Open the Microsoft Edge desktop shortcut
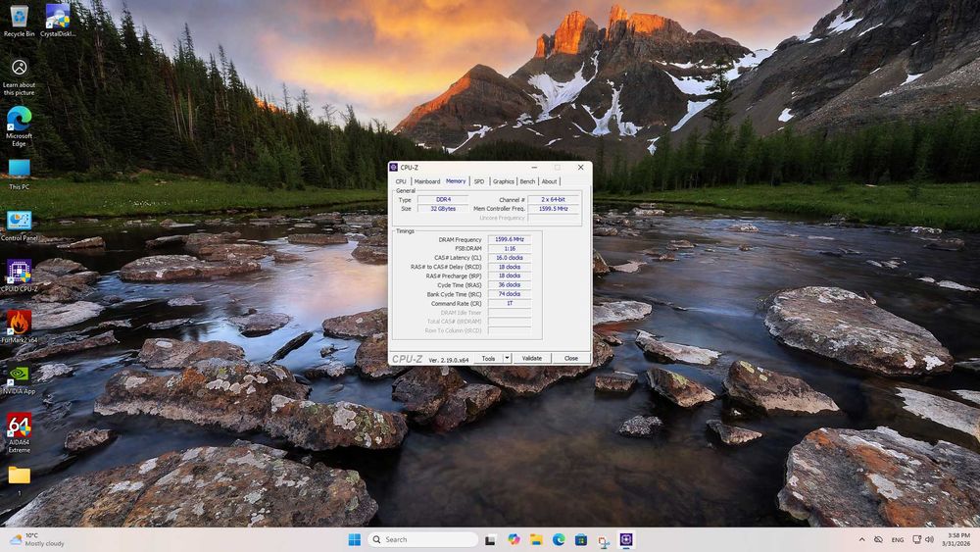The image size is (980, 552). [19, 126]
